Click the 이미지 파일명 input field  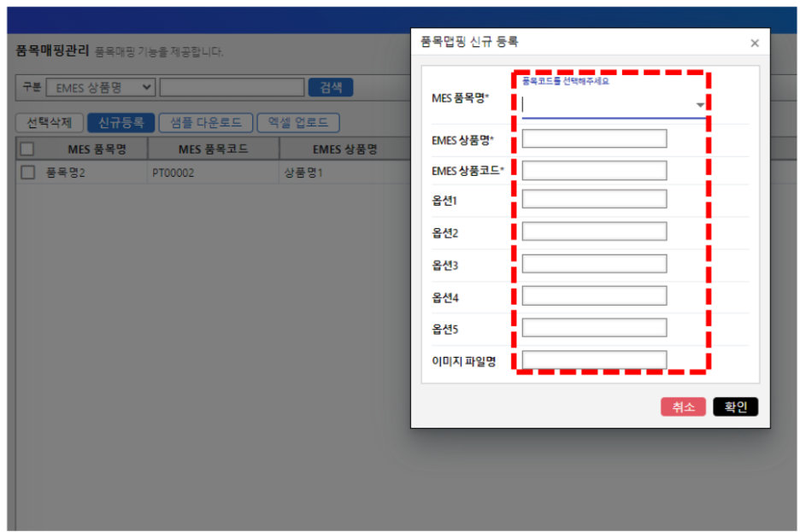coord(594,360)
